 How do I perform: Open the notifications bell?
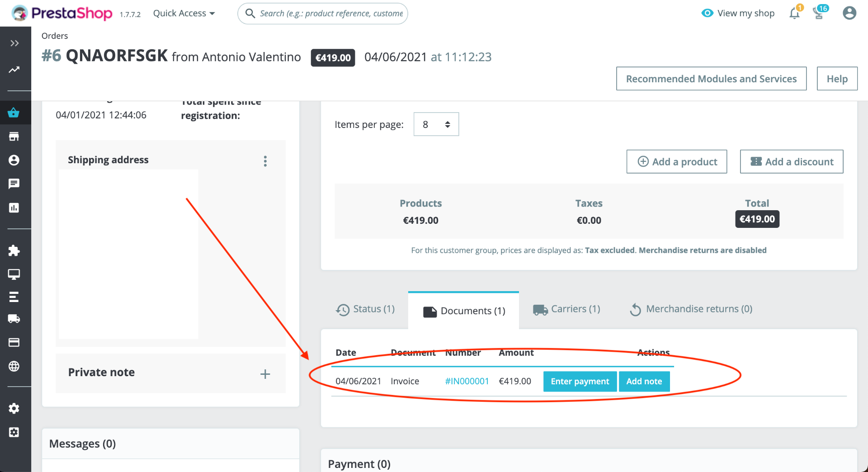[x=794, y=13]
